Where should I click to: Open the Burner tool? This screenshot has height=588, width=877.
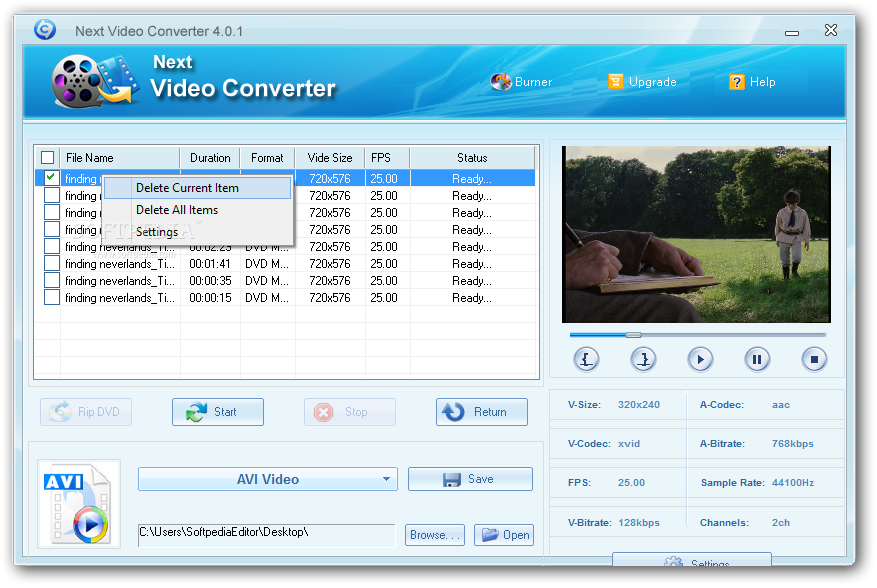coord(521,82)
